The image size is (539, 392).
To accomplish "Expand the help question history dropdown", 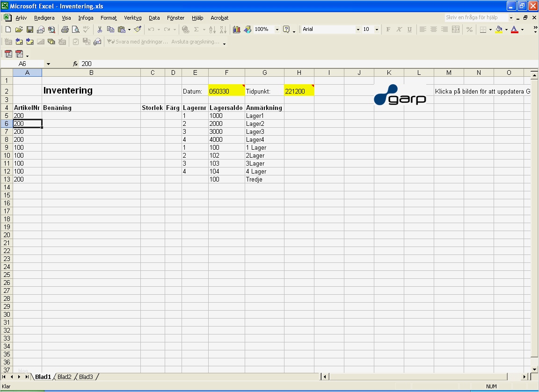I will coord(511,17).
